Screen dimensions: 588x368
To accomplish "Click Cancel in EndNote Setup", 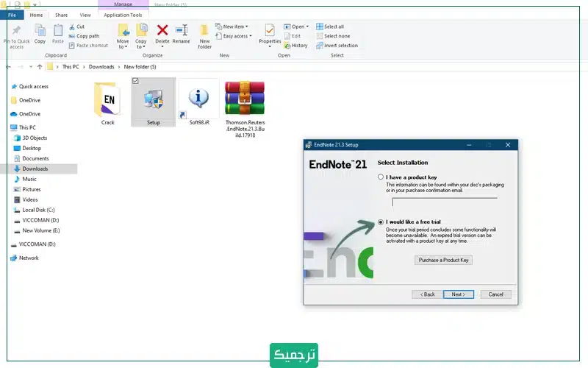I will (495, 294).
